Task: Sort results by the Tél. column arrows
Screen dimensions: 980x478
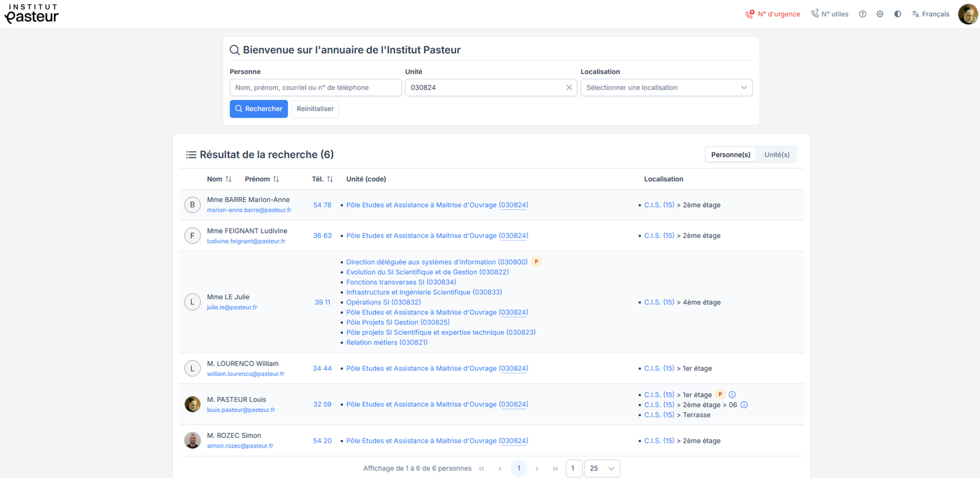Action: point(330,179)
